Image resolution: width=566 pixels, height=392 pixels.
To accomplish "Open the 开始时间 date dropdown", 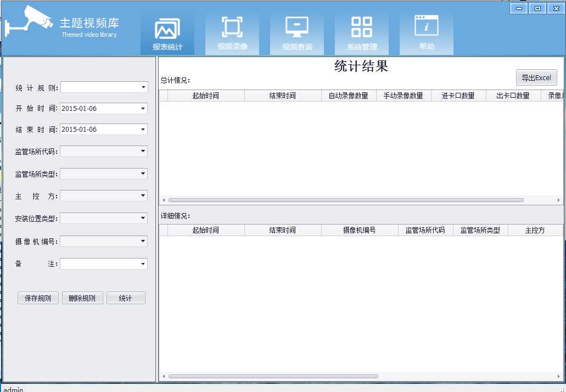I will pyautogui.click(x=143, y=108).
